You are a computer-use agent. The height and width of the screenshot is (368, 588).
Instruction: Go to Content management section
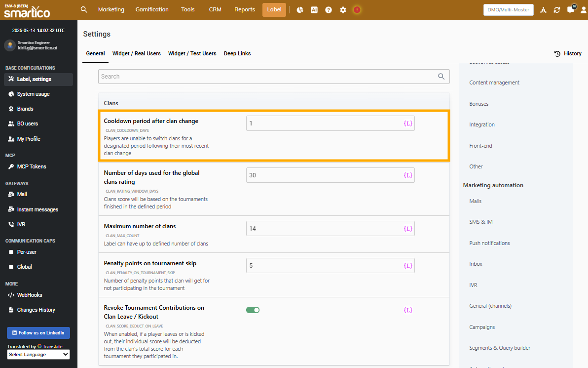coord(494,82)
